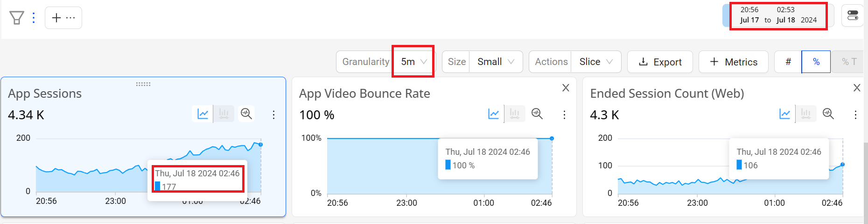Switch App Sessions to bar chart
This screenshot has height=224, width=868.
(224, 114)
